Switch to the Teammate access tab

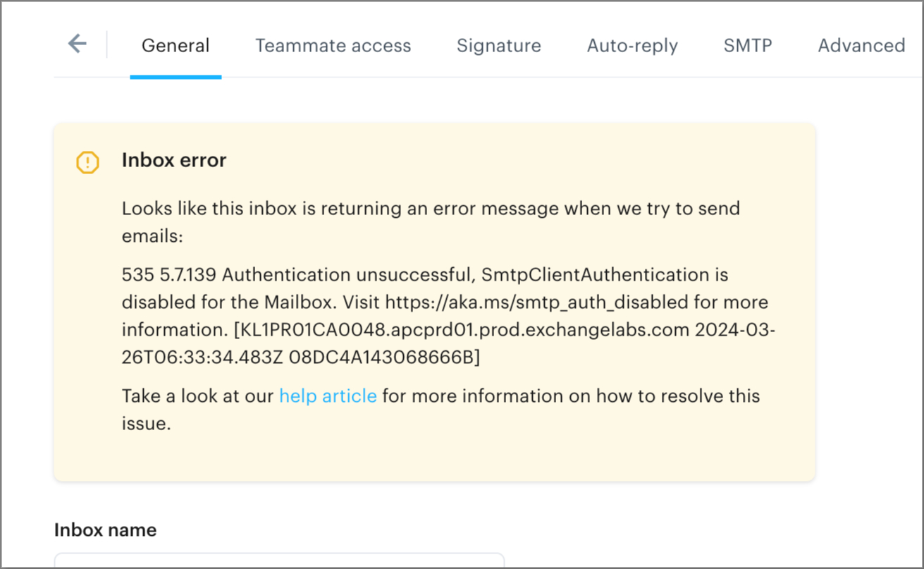[333, 46]
